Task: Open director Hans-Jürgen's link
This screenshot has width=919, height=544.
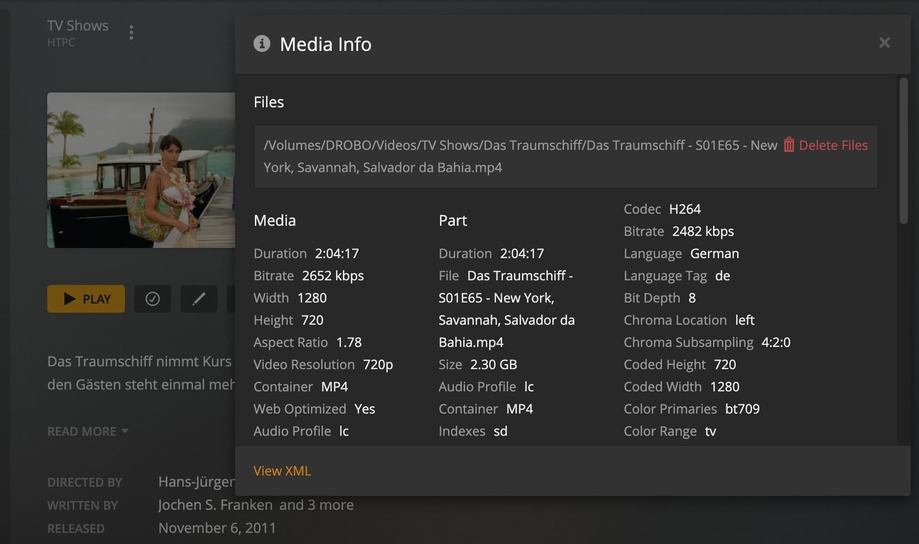Action: coord(196,482)
